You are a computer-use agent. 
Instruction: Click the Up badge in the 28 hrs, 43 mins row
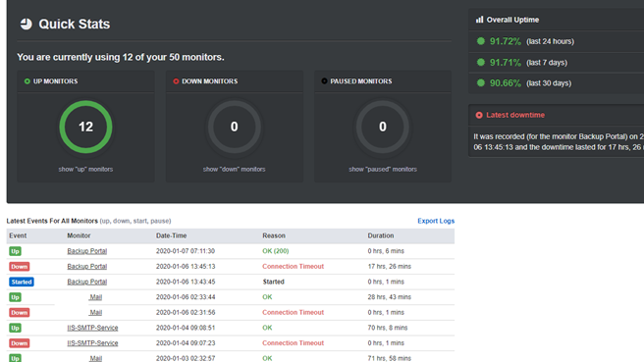coord(15,297)
